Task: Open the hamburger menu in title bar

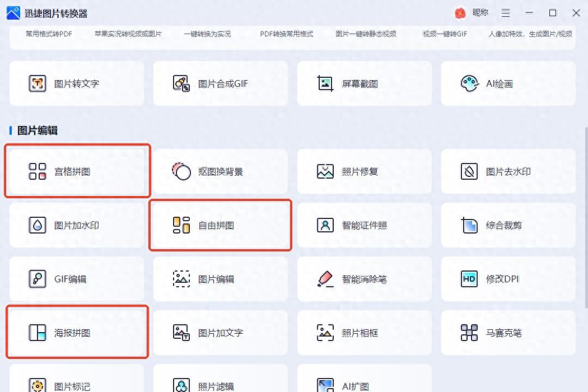Action: 506,13
